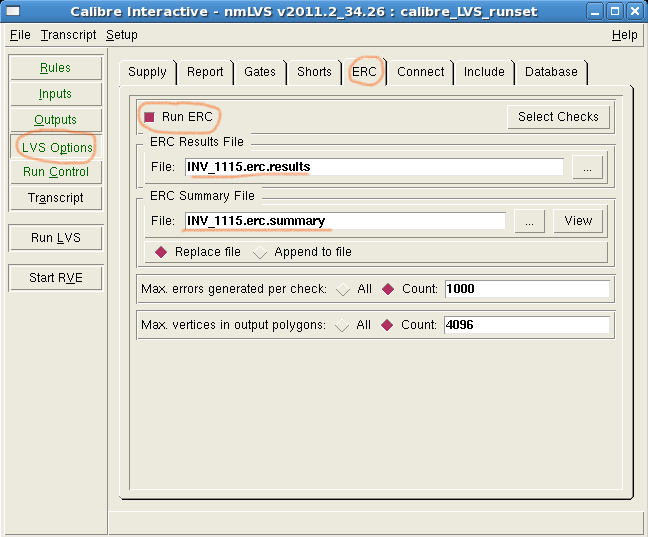Edit max errors count field showing 1000
648x537 pixels.
pyautogui.click(x=527, y=289)
